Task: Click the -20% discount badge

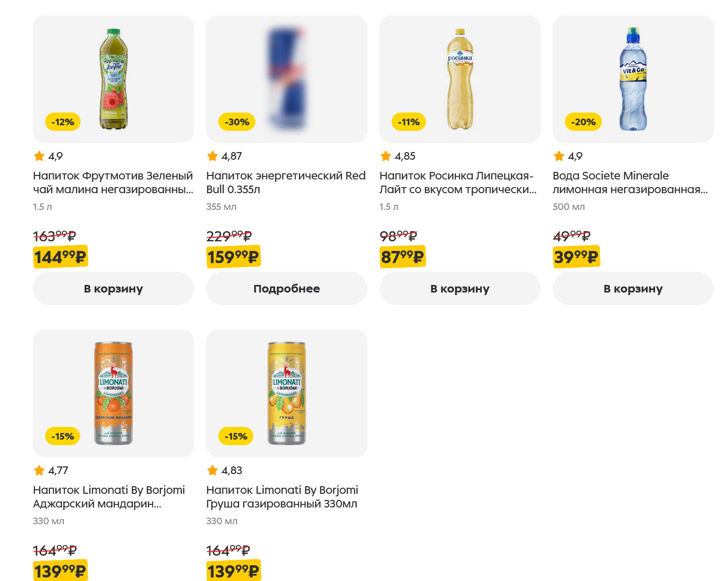Action: click(x=583, y=122)
